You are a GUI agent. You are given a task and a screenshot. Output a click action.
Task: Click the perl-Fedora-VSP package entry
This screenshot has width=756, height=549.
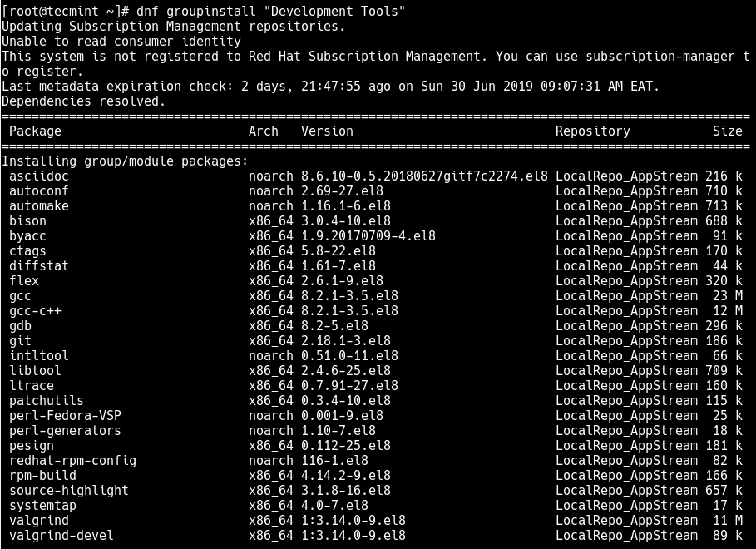[x=65, y=415]
